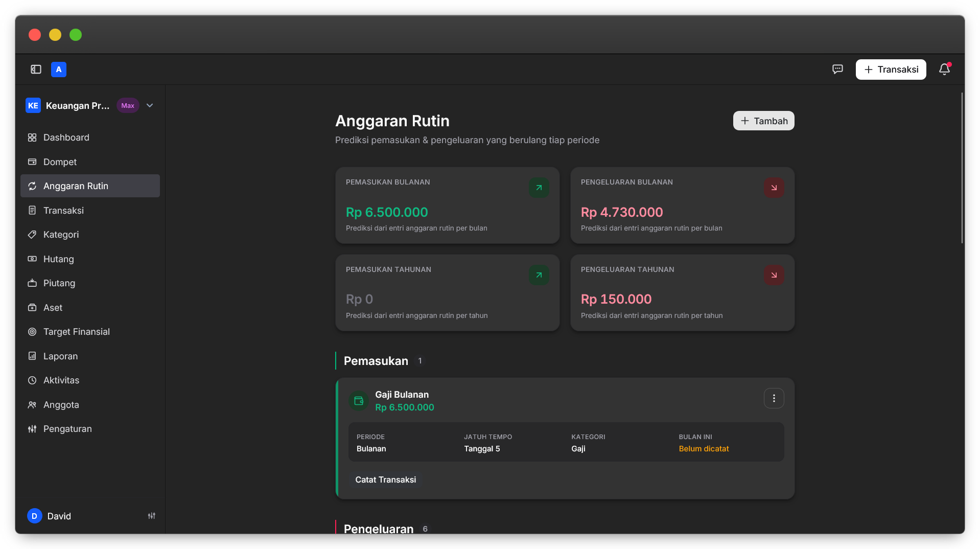Expand the Keuangan workspace switcher chevron

(150, 105)
